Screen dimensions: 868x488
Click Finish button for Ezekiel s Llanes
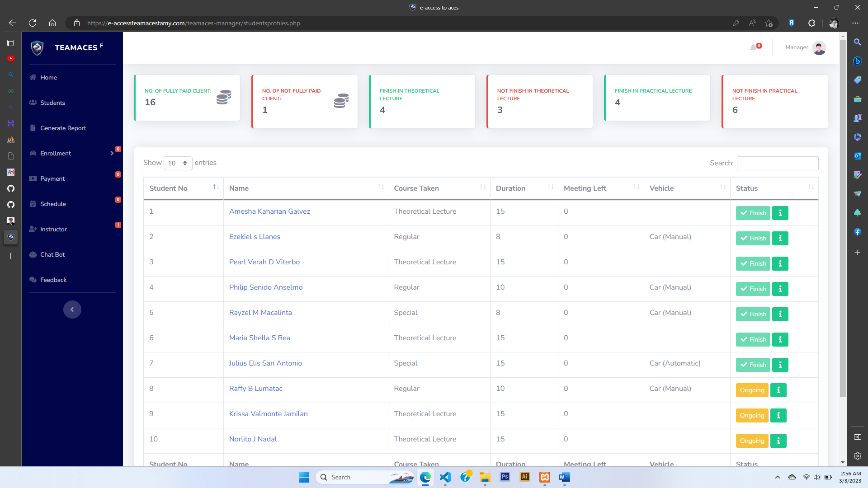click(x=753, y=238)
